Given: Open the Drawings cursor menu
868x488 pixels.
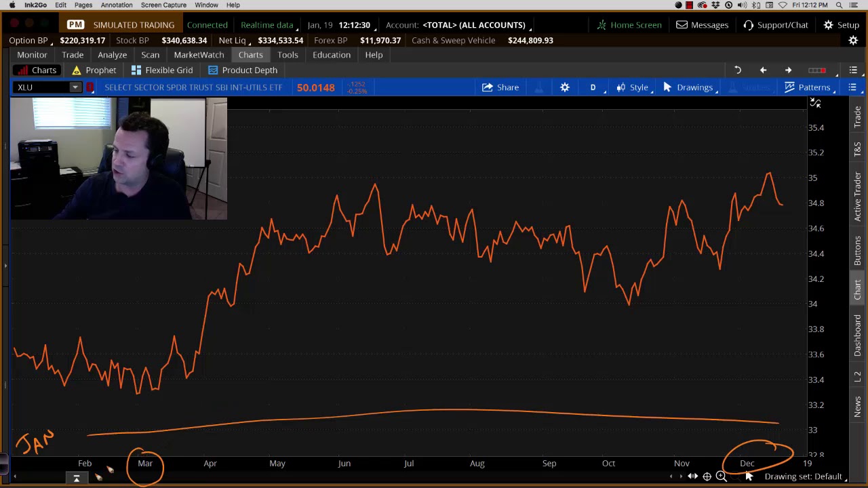Looking at the screenshot, I should coord(688,87).
